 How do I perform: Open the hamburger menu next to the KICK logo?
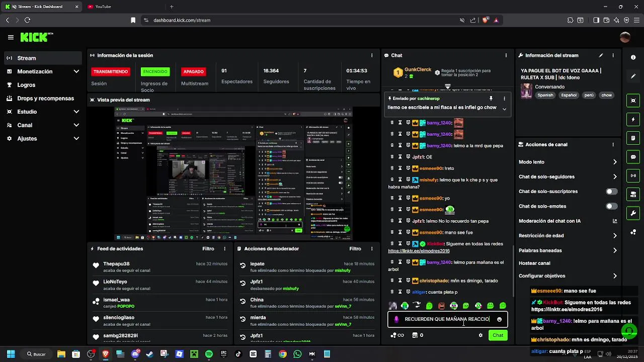tap(11, 37)
